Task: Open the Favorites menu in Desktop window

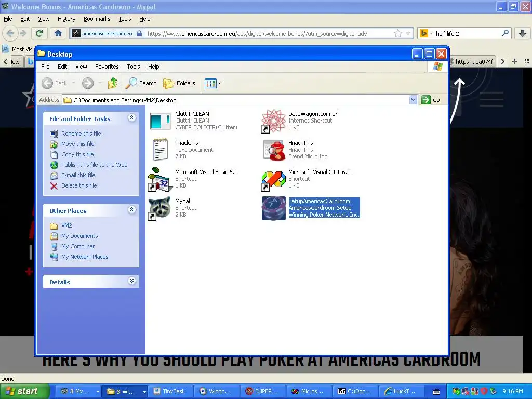Action: coord(107,66)
